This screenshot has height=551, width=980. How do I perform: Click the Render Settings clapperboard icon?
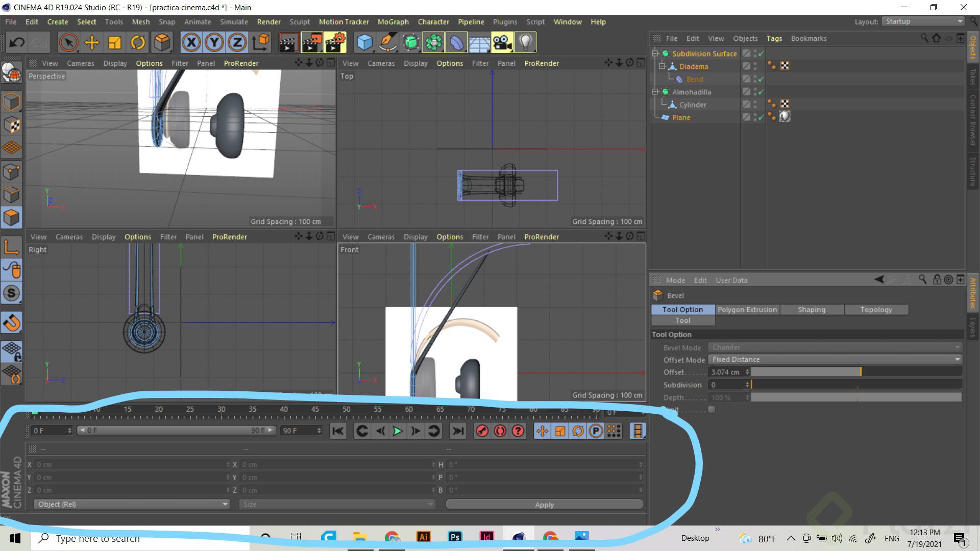tap(335, 42)
